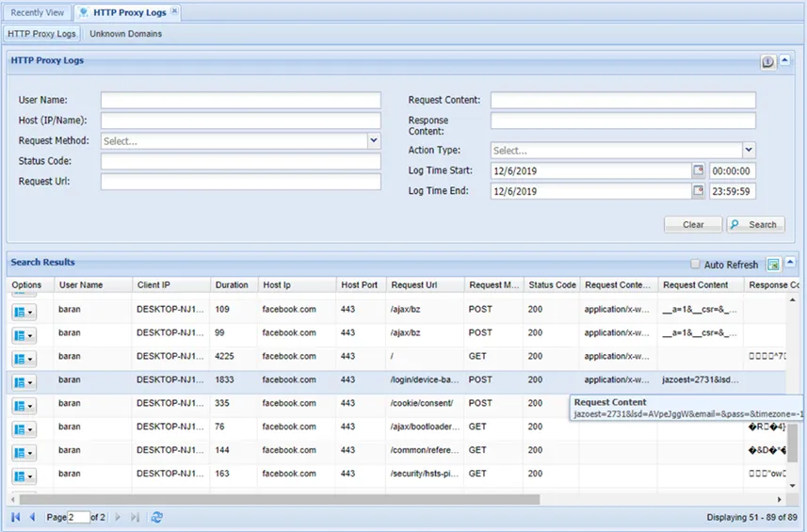Click the results vertical scrollbar thumb

click(x=793, y=443)
